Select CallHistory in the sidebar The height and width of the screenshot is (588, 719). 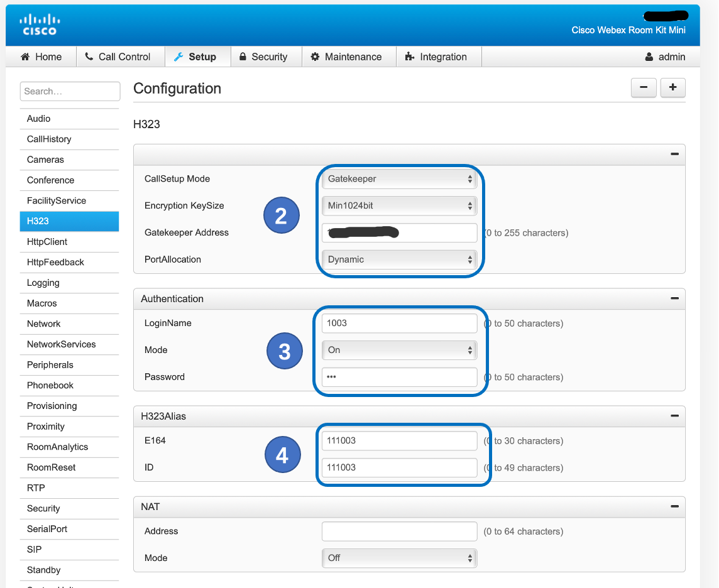[69, 139]
